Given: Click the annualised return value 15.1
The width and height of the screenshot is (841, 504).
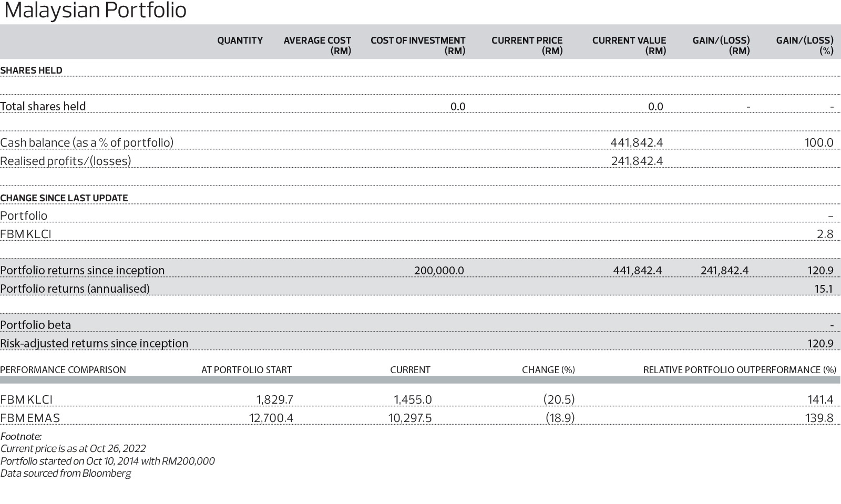Looking at the screenshot, I should click(824, 289).
